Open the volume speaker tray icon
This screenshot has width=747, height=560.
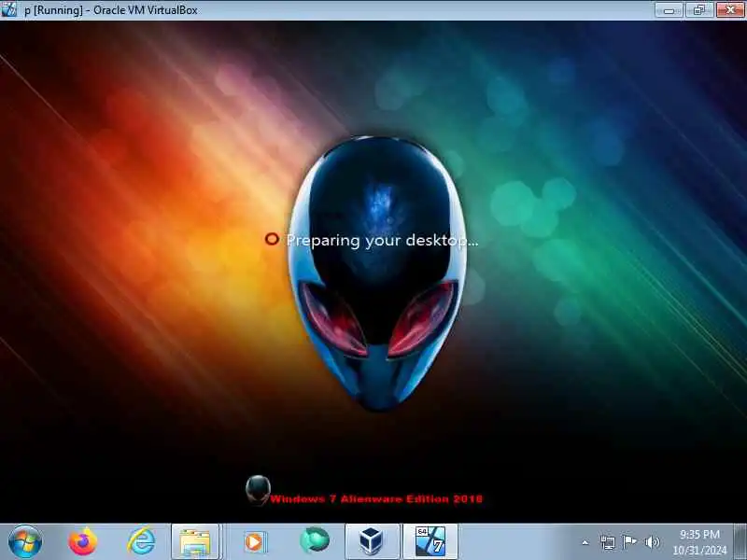[x=652, y=542]
